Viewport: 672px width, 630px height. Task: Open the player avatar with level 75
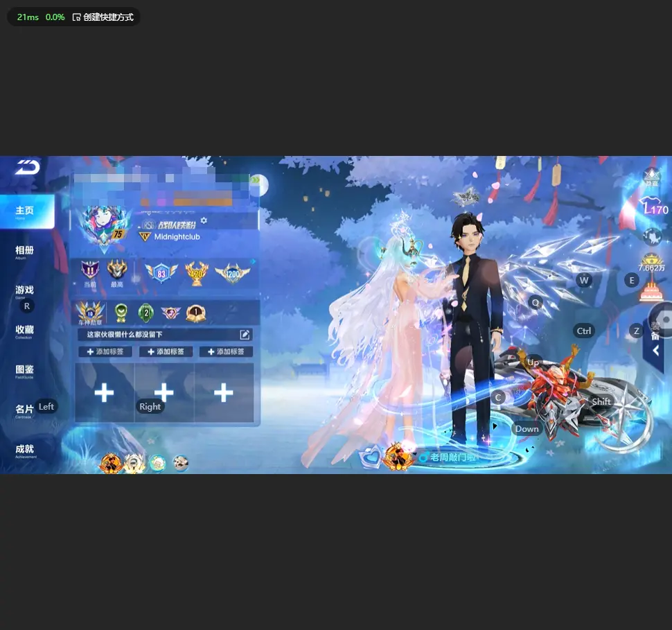(x=104, y=227)
